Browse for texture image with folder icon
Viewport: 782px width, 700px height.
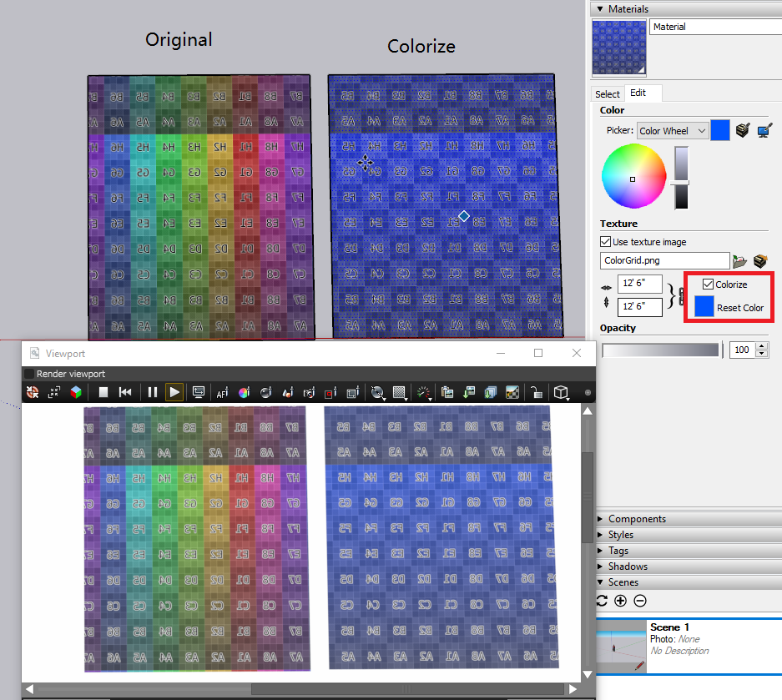click(x=739, y=261)
